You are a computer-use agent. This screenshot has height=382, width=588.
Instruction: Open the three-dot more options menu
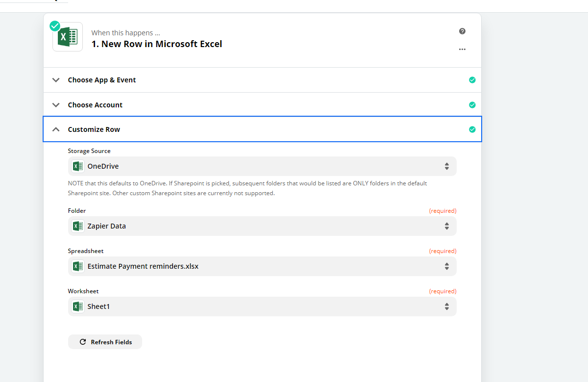point(462,49)
